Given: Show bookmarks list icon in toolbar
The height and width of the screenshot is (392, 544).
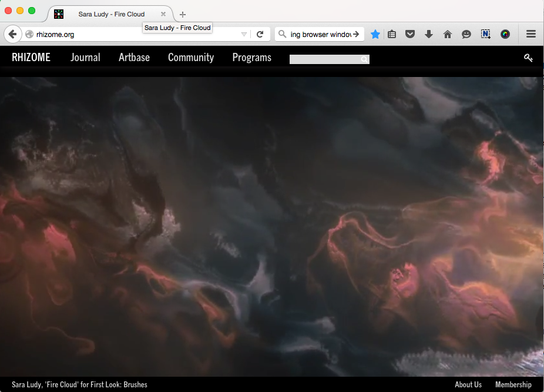Looking at the screenshot, I should 392,34.
